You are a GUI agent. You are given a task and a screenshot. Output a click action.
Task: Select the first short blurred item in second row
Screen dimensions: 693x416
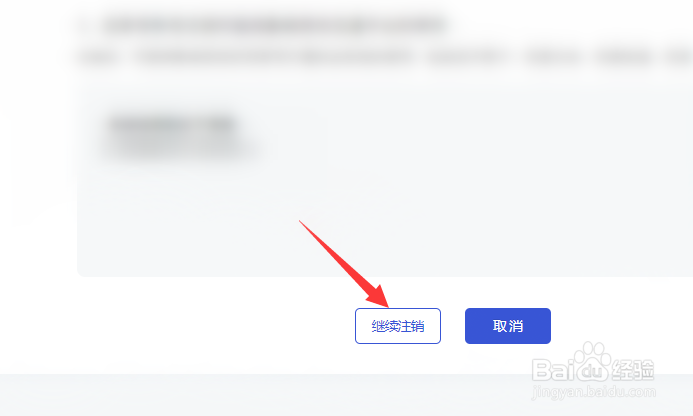(x=99, y=57)
